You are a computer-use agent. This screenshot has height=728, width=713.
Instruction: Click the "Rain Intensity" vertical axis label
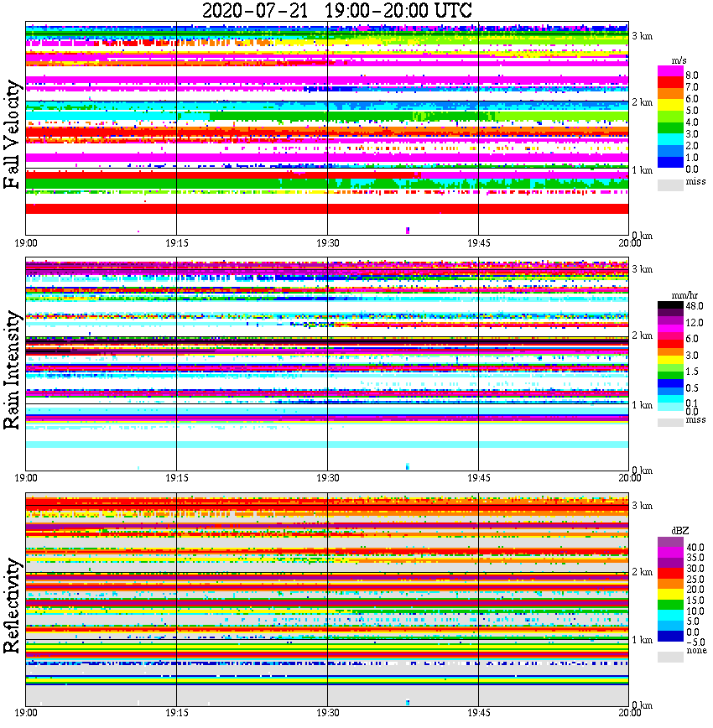tap(12, 370)
